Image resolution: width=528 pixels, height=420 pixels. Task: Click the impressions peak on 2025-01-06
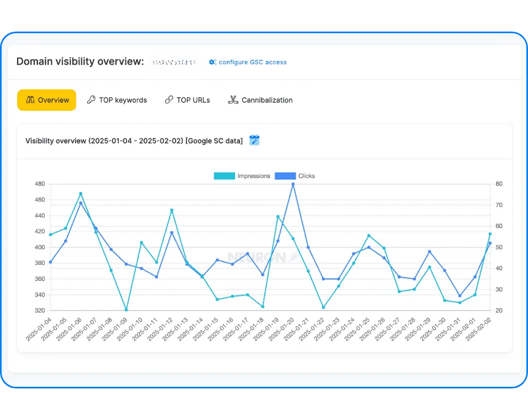click(80, 194)
